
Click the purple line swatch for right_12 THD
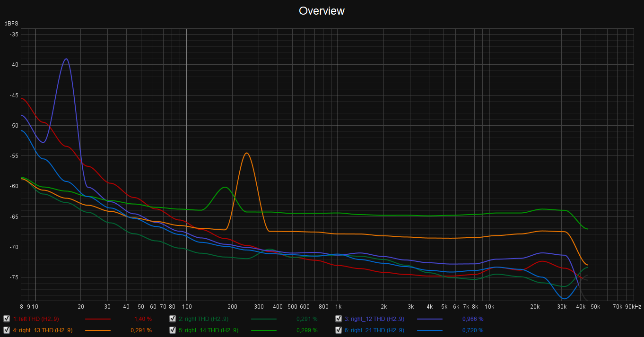[x=430, y=319]
